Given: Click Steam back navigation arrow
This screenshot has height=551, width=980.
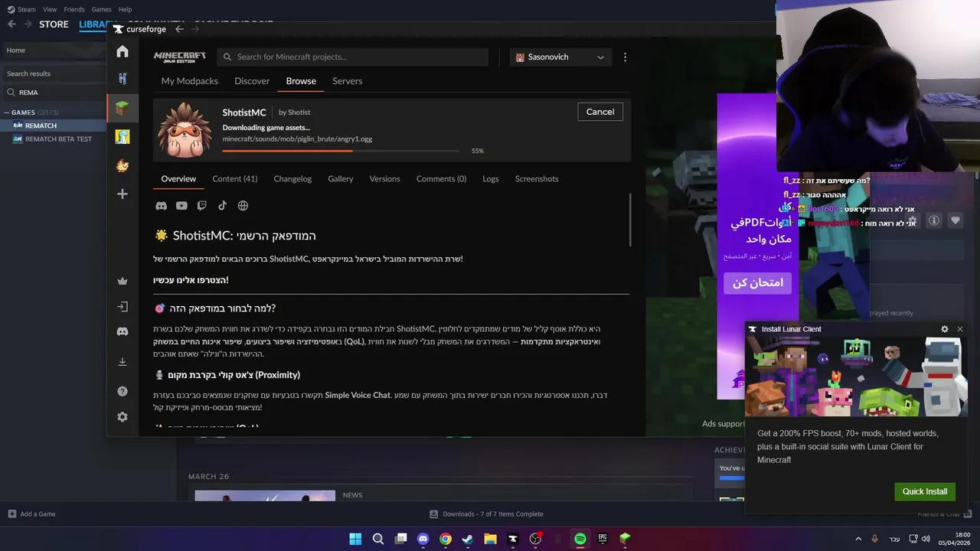Looking at the screenshot, I should tap(11, 24).
